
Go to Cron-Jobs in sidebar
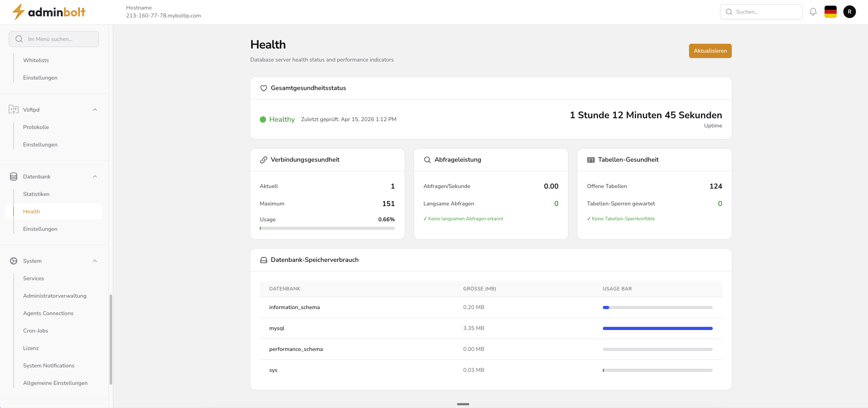coord(35,330)
